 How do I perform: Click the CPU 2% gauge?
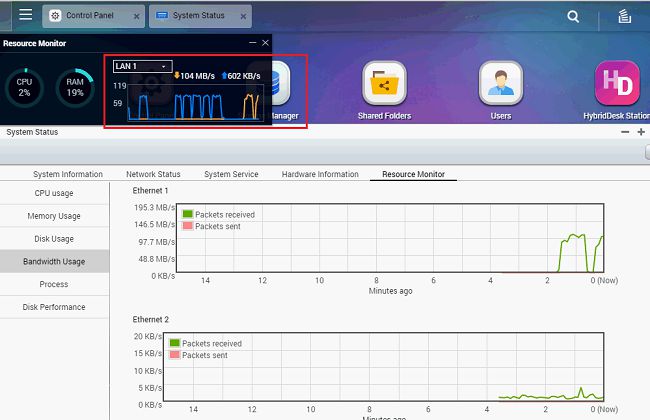click(x=24, y=87)
